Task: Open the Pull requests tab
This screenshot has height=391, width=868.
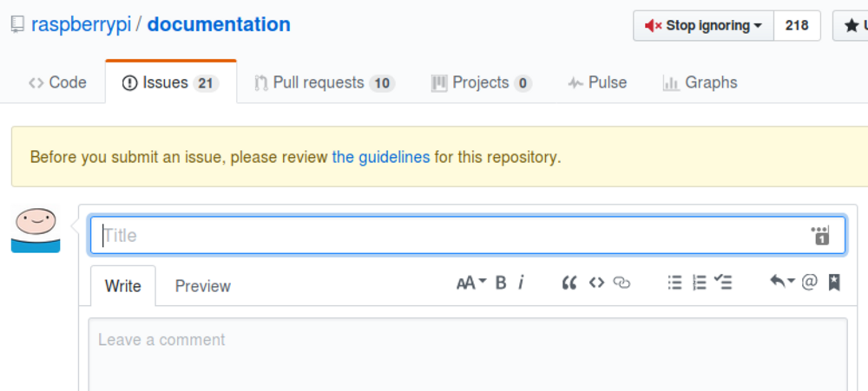Action: pos(325,83)
